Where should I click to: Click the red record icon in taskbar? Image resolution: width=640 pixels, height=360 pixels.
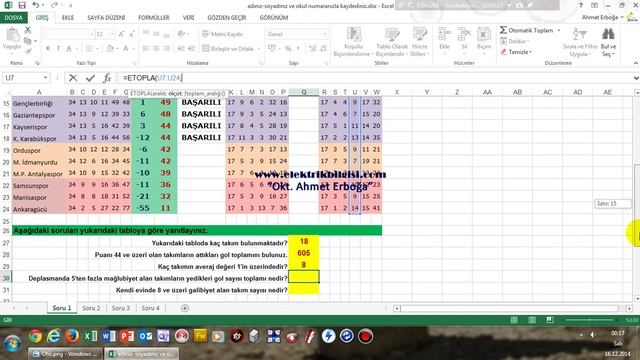click(365, 336)
